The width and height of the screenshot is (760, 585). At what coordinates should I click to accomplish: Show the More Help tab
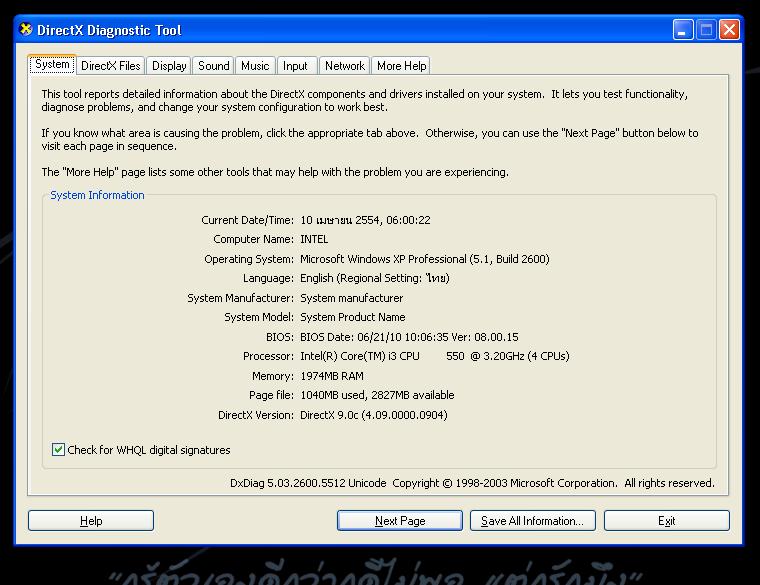(401, 65)
